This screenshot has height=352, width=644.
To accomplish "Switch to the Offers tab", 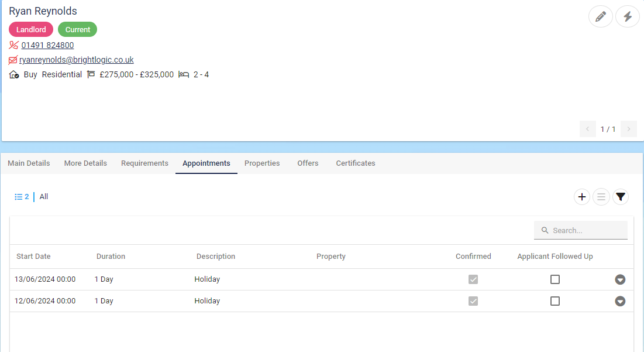I will 308,163.
